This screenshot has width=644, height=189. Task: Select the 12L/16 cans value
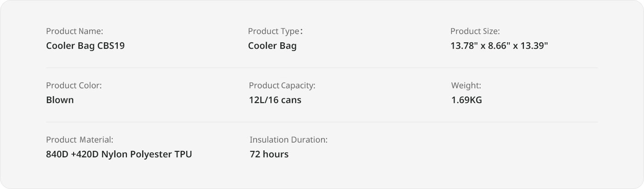(275, 100)
